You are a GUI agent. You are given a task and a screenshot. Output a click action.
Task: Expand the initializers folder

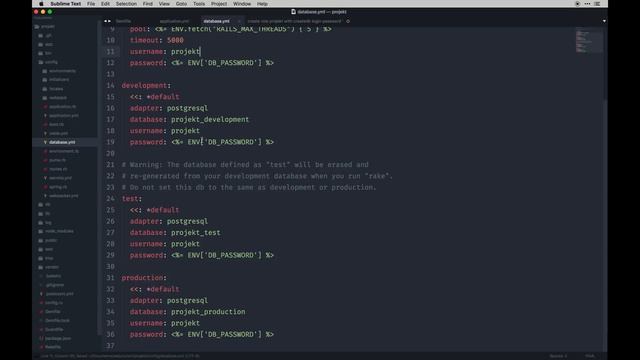click(56, 80)
